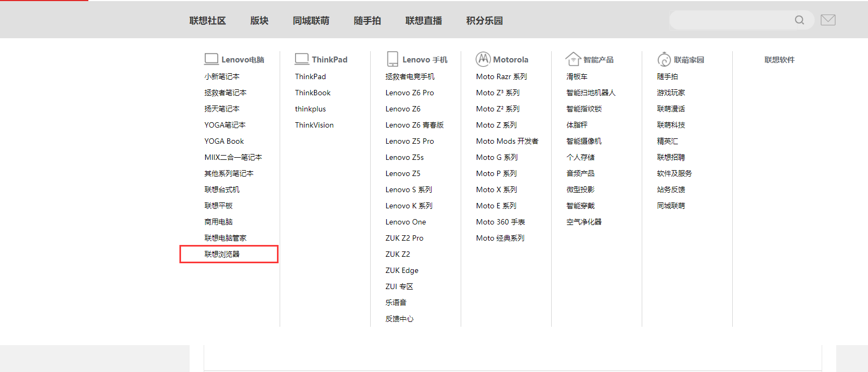Open Moto 360 手表 link
The image size is (868, 372).
pyautogui.click(x=501, y=222)
